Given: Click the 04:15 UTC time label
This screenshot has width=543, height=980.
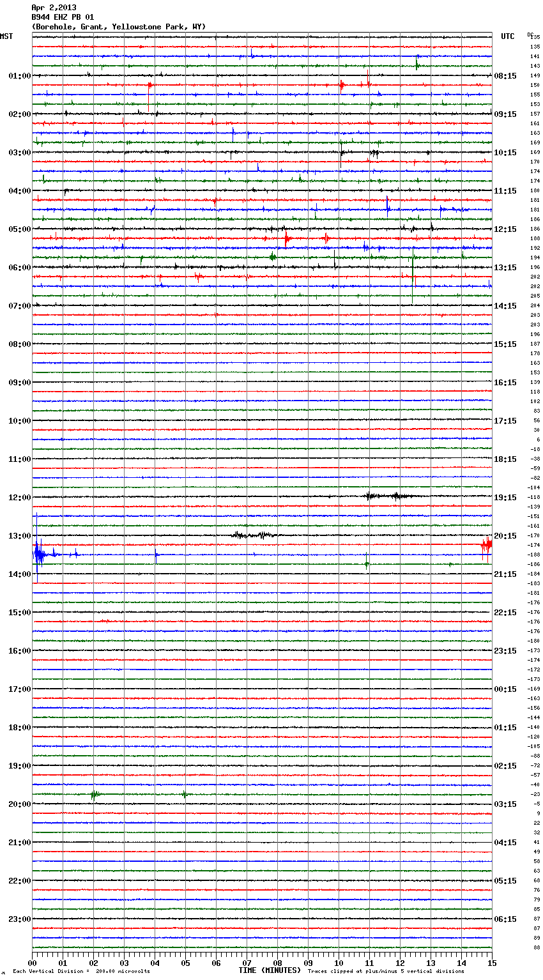Looking at the screenshot, I should 505,843.
